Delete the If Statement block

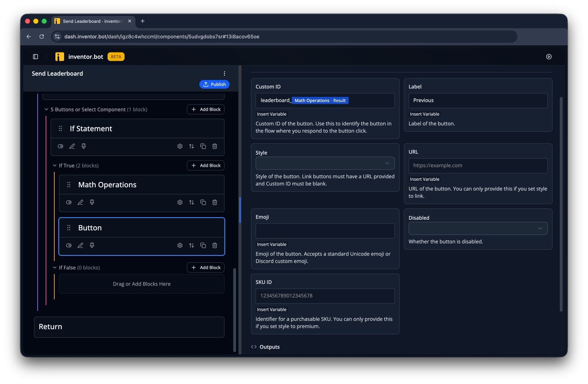[x=215, y=146]
